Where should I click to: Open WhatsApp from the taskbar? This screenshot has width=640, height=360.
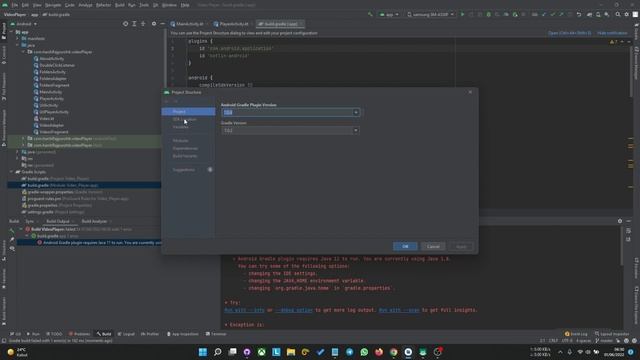tap(364, 352)
